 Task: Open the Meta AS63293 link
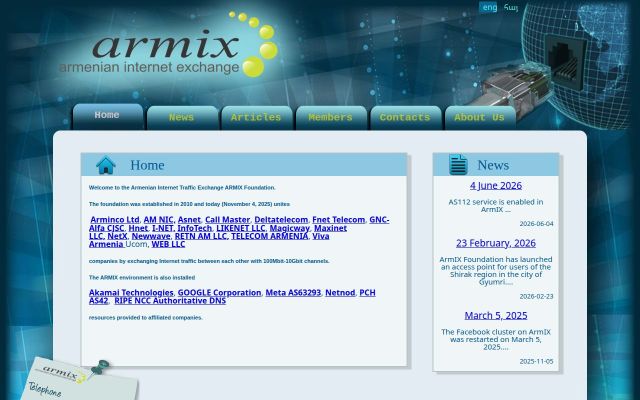tap(293, 293)
